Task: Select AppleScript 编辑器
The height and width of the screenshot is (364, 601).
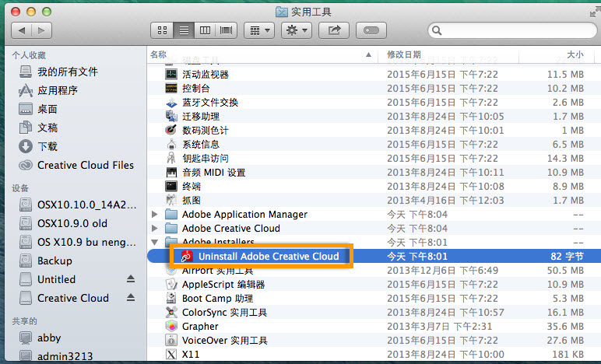Action: (223, 285)
